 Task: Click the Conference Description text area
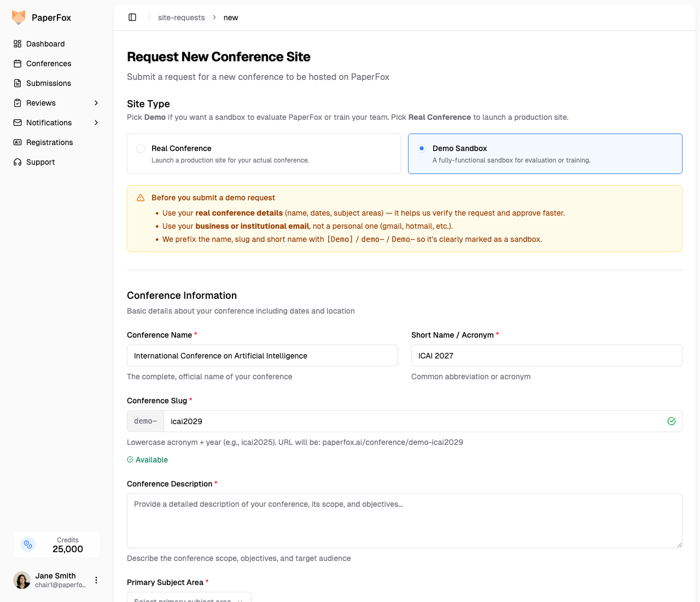coord(404,520)
